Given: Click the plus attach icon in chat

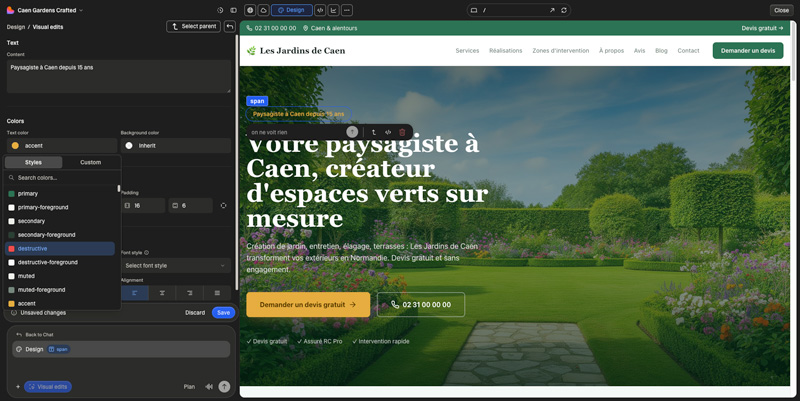Looking at the screenshot, I should coord(18,387).
